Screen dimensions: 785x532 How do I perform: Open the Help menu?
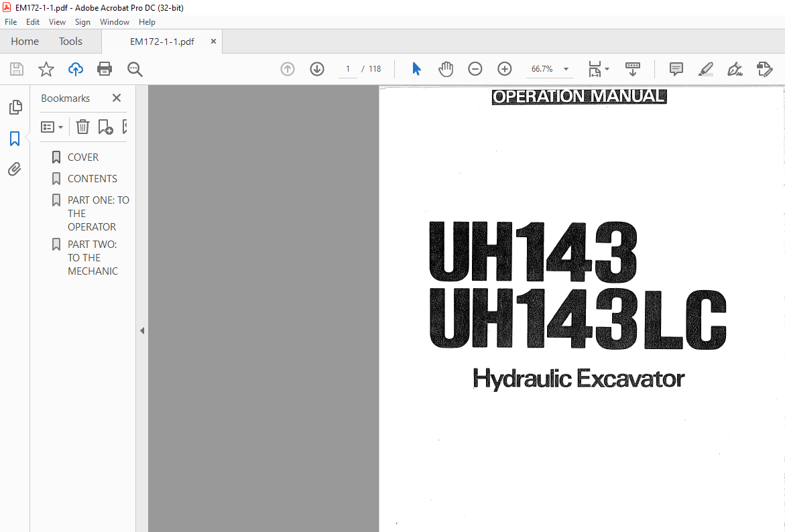click(147, 22)
